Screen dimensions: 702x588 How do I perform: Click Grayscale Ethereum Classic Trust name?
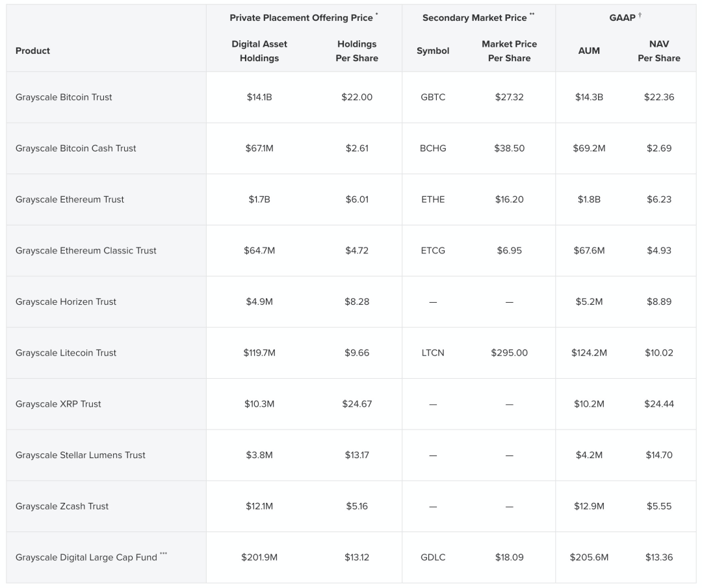tap(86, 251)
